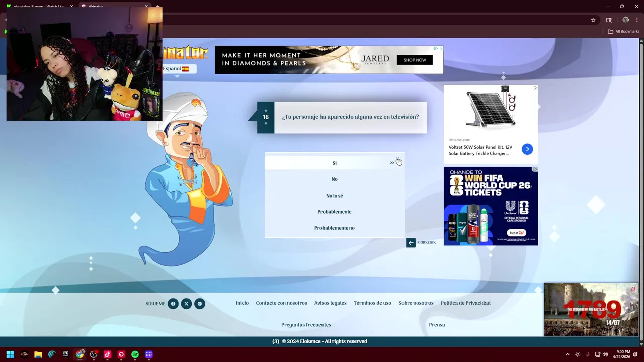This screenshot has height=362, width=644.
Task: Click the question text about televisión
Action: click(350, 117)
